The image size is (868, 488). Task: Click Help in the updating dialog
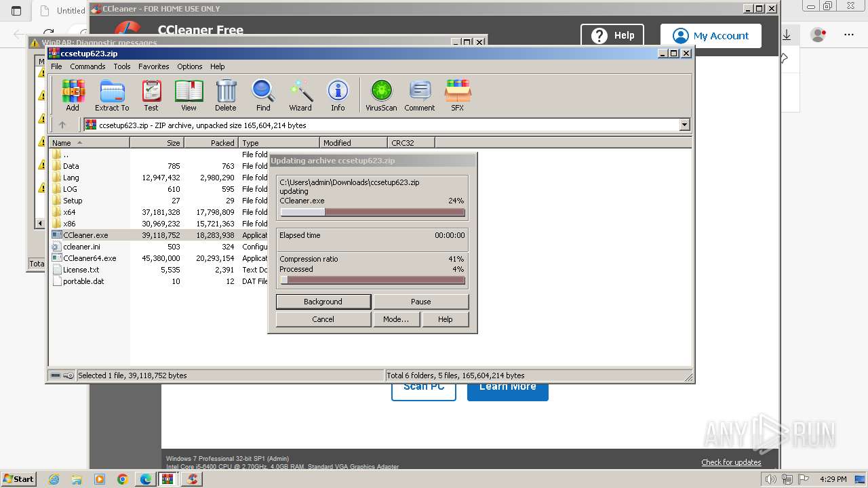445,319
